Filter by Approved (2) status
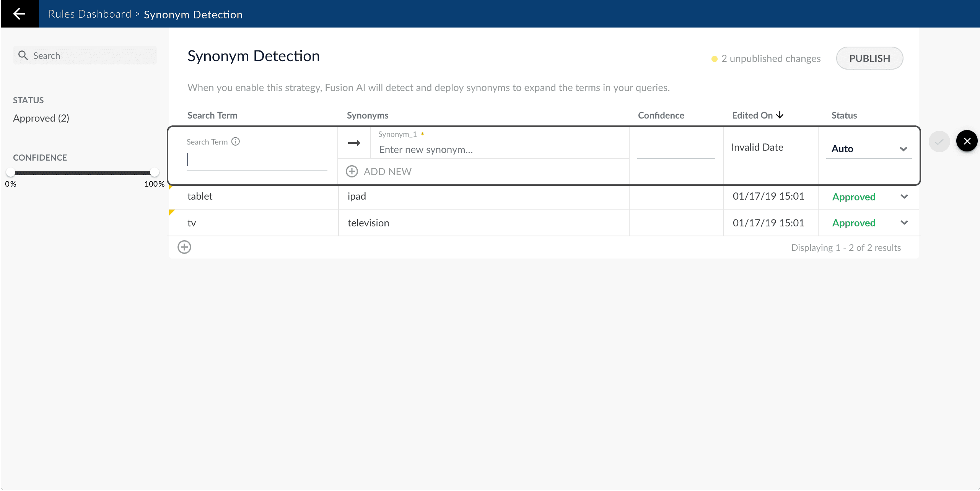Screen dimensions: 980x491 tap(41, 118)
